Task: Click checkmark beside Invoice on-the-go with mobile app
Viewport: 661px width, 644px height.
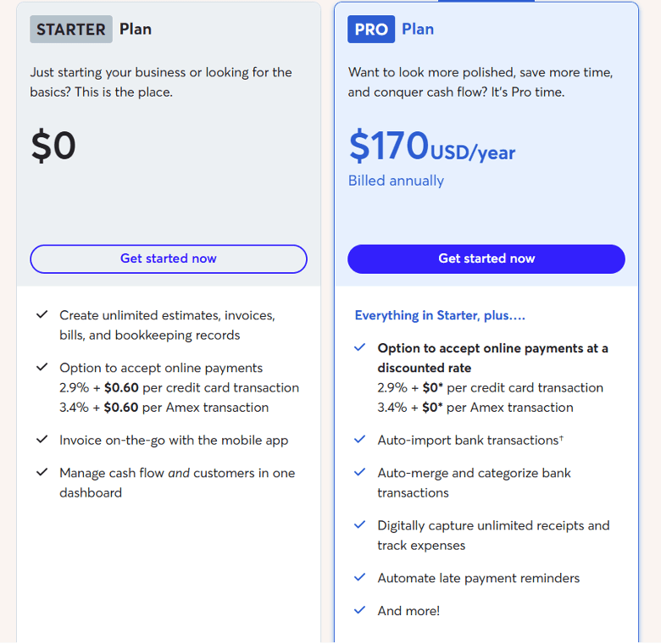Action: pos(42,441)
